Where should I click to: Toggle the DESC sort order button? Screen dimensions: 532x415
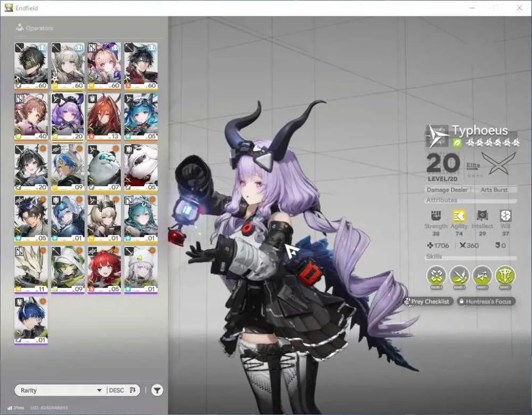(123, 390)
